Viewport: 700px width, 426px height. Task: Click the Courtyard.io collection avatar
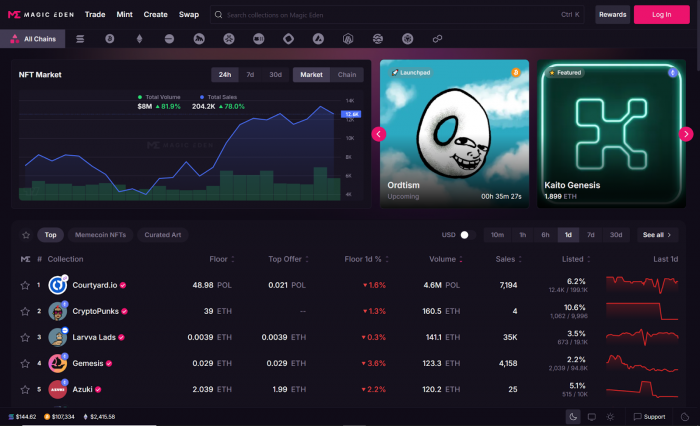point(58,285)
